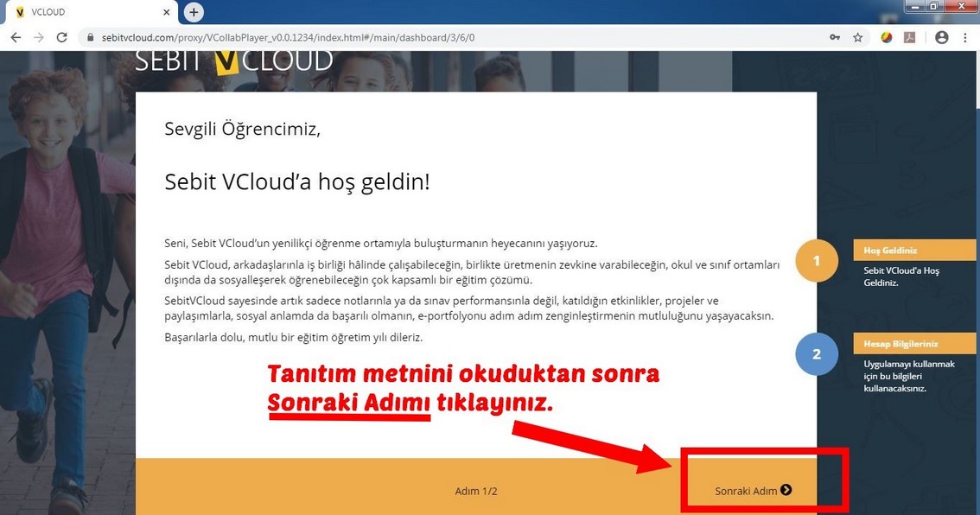Click the Hesap Bilgileriniz step label
980x515 pixels.
(x=914, y=344)
